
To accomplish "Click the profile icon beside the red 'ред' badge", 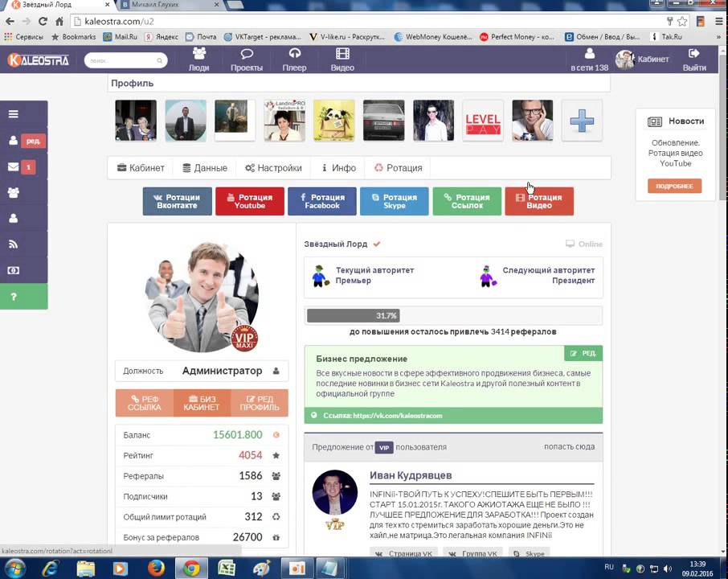I will click(14, 141).
